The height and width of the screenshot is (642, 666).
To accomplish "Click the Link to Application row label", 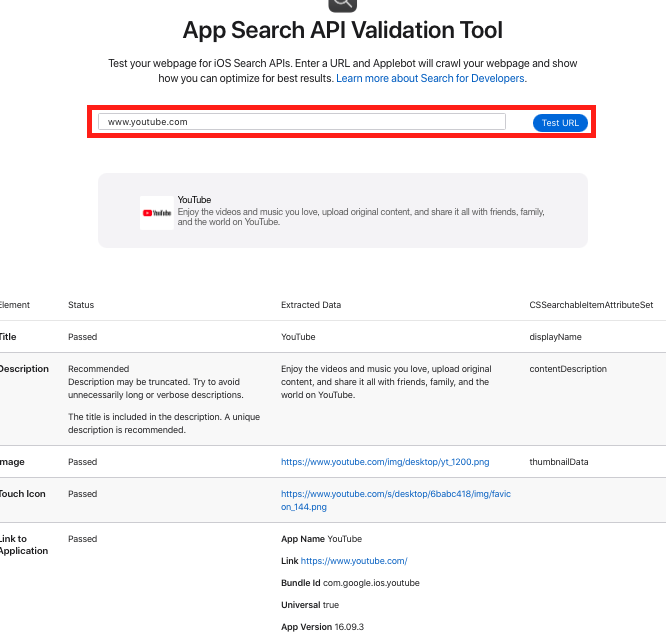I will click(x=24, y=545).
